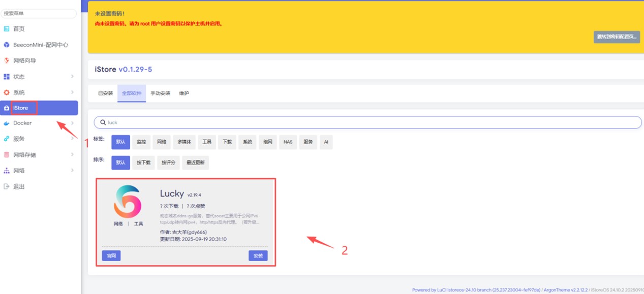
Task: Open the 手动安装 tab
Action: 160,93
